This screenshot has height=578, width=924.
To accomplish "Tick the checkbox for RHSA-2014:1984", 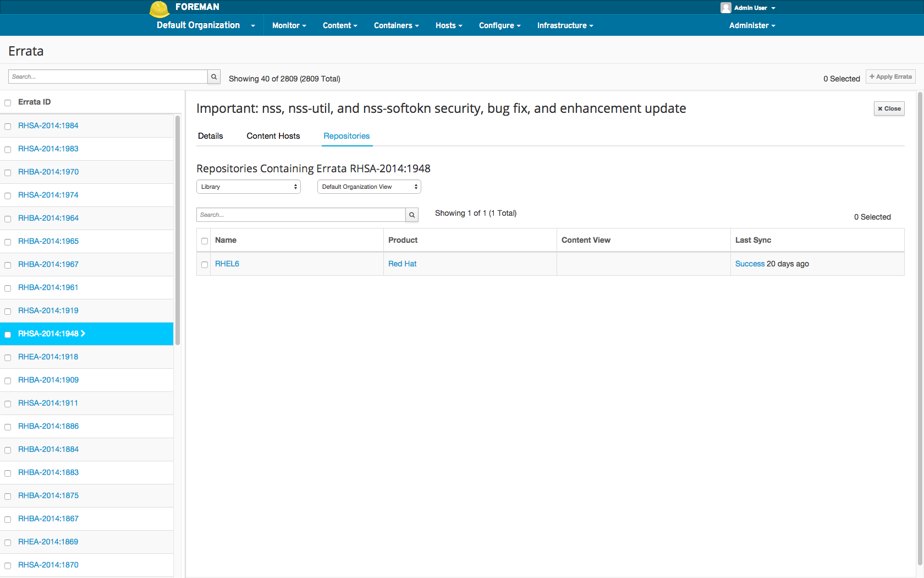I will (x=8, y=127).
